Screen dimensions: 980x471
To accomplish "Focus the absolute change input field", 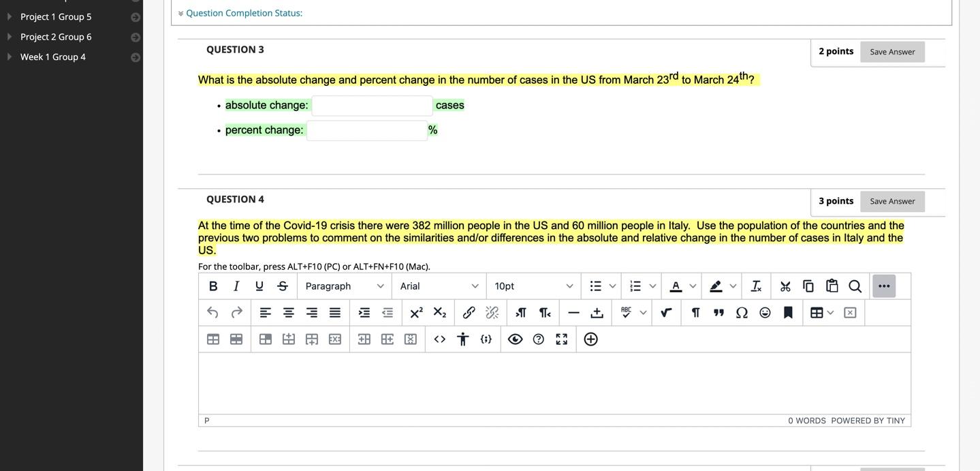I will (373, 106).
